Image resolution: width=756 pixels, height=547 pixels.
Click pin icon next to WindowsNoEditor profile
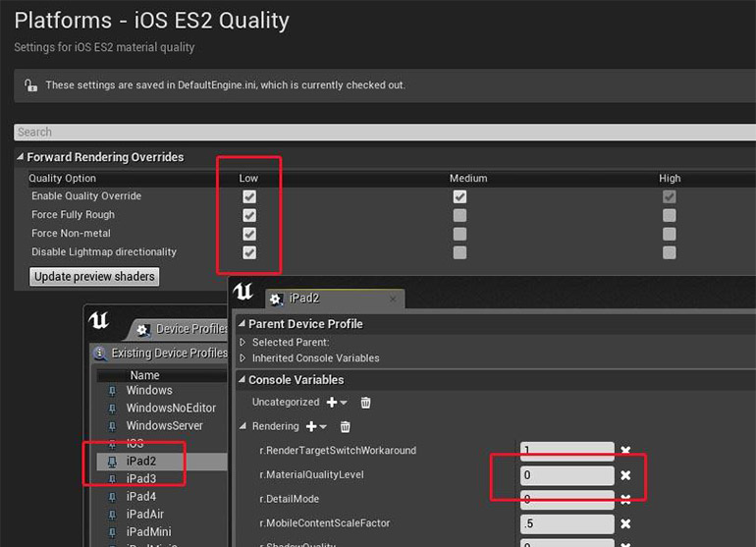(112, 410)
